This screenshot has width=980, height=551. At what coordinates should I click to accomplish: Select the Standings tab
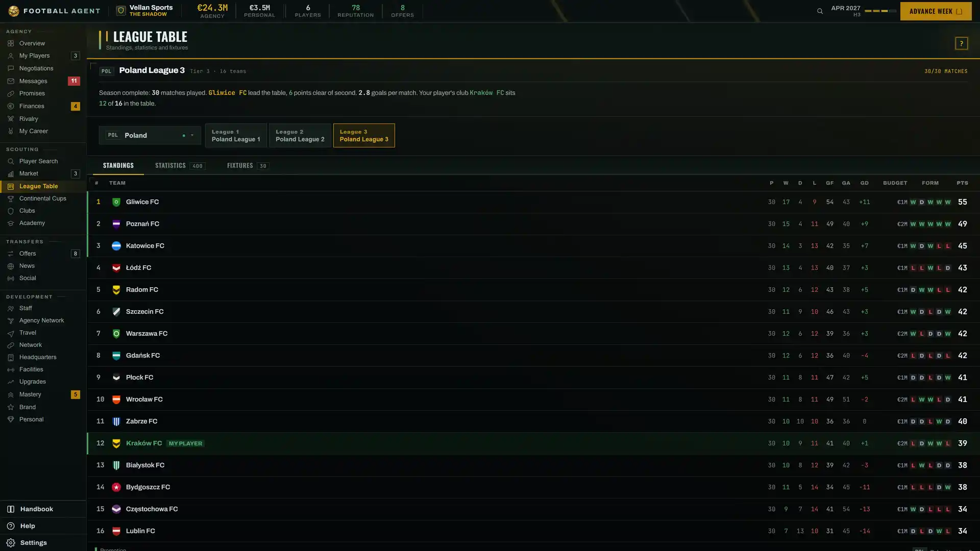pyautogui.click(x=118, y=166)
